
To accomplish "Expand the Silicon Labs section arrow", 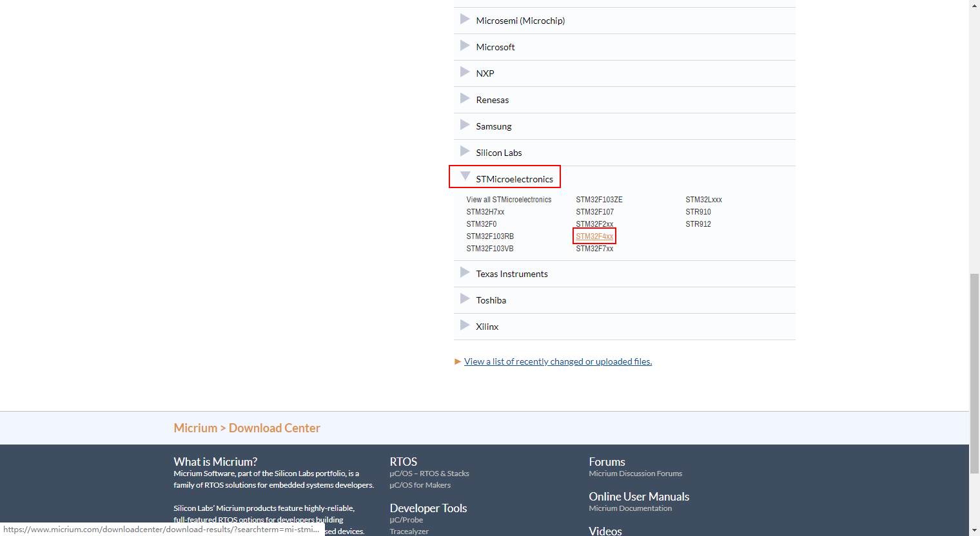I will [x=464, y=151].
